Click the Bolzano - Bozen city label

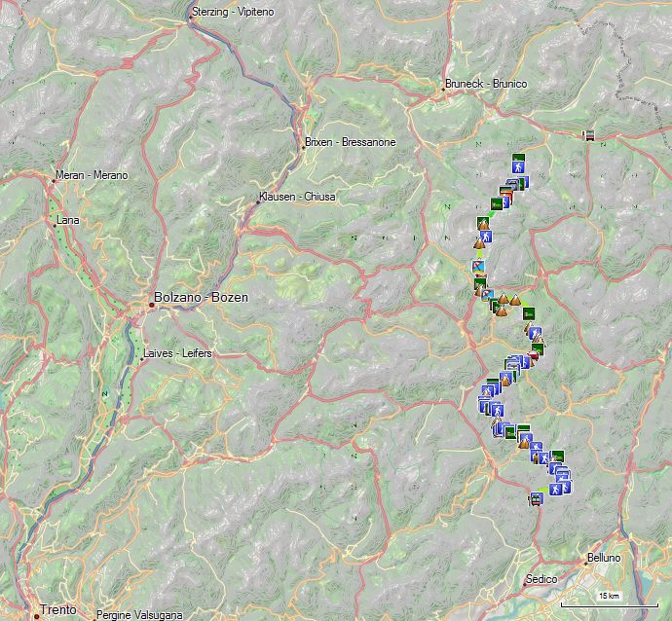point(201,297)
